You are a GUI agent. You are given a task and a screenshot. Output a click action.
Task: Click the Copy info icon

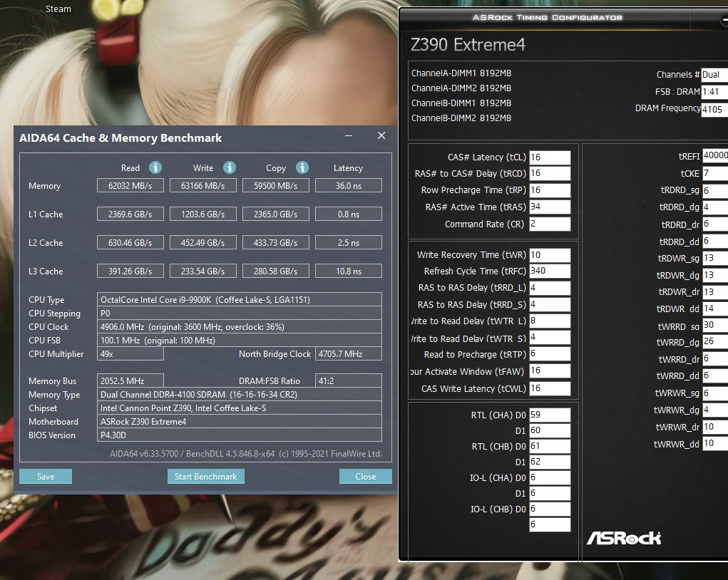point(302,167)
